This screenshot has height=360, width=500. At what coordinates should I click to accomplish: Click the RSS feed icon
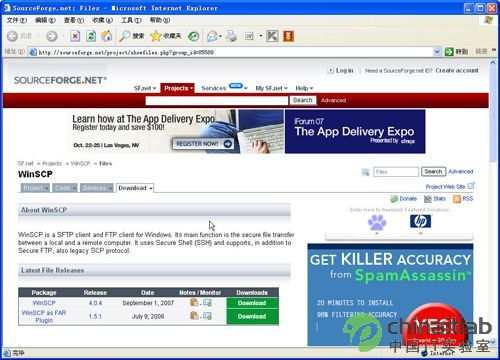(457, 199)
